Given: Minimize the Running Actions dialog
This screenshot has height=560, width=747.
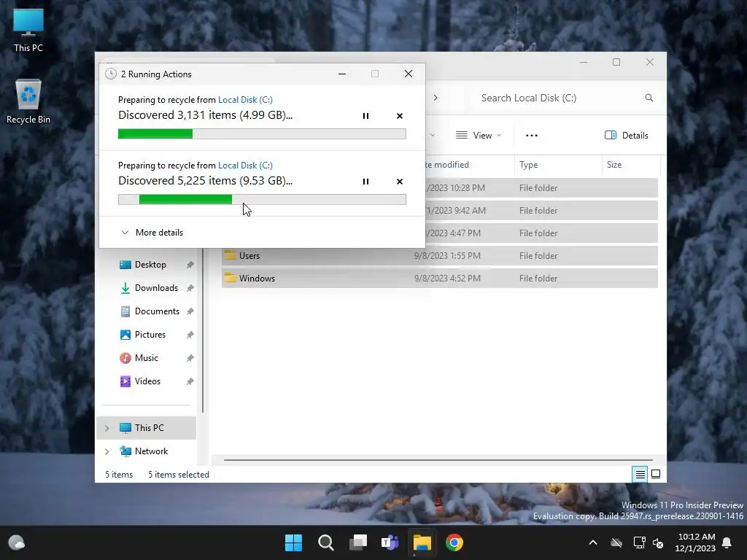Looking at the screenshot, I should point(342,74).
